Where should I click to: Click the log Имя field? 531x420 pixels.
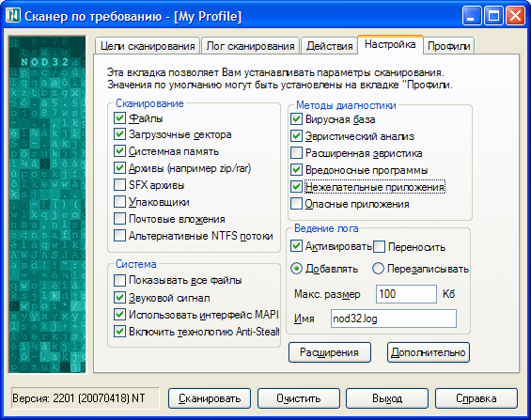(x=394, y=319)
